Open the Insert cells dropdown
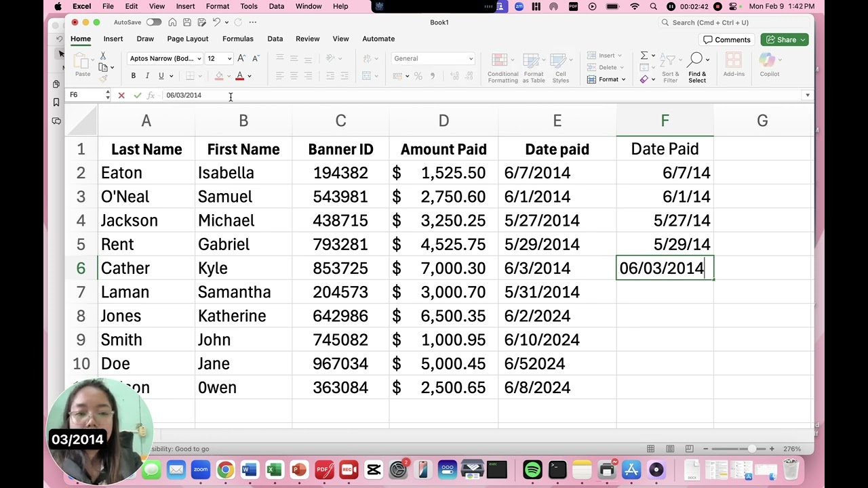 [605, 56]
